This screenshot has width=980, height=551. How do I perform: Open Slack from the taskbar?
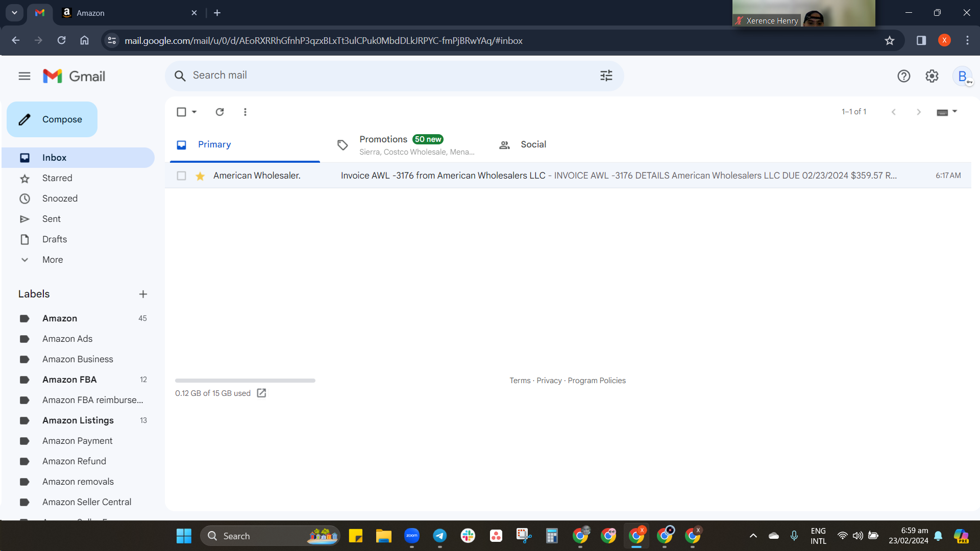468,536
